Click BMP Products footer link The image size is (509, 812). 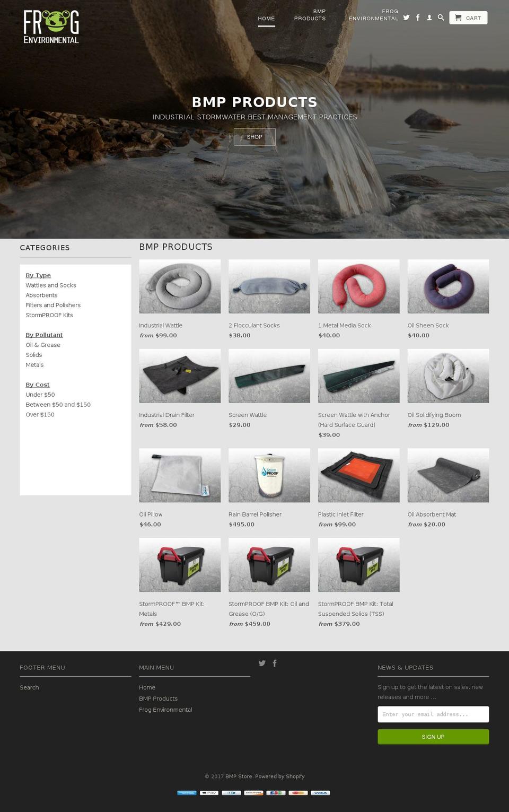point(158,699)
